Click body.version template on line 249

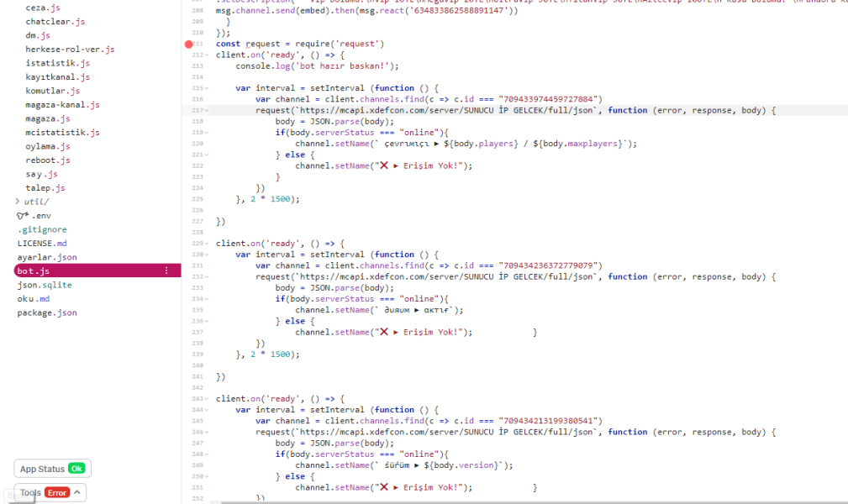461,465
